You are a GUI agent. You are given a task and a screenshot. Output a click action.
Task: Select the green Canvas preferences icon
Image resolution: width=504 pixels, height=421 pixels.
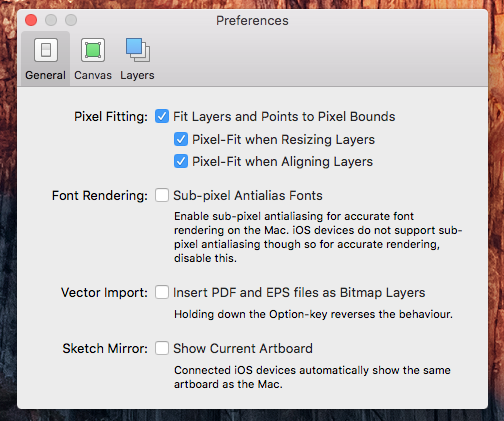click(93, 50)
